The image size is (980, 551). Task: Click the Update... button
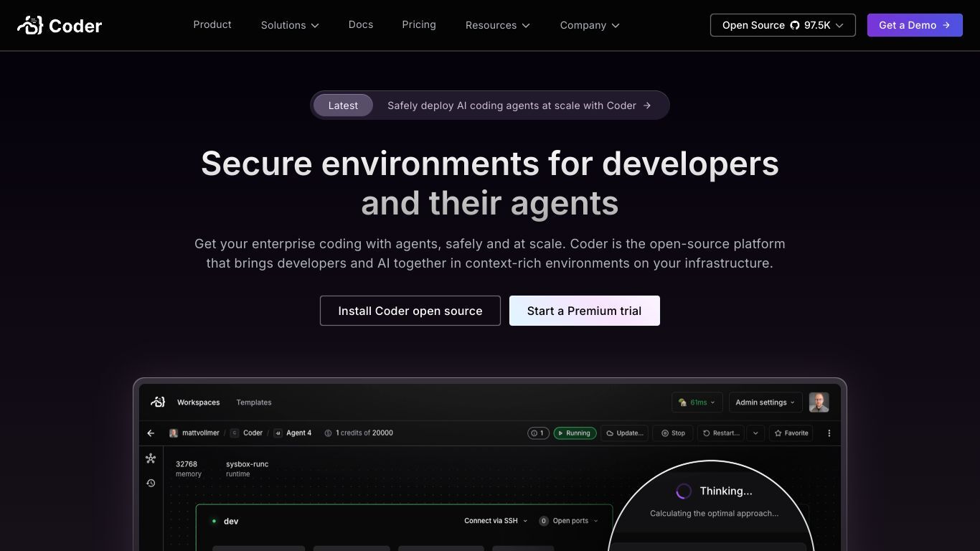click(624, 433)
